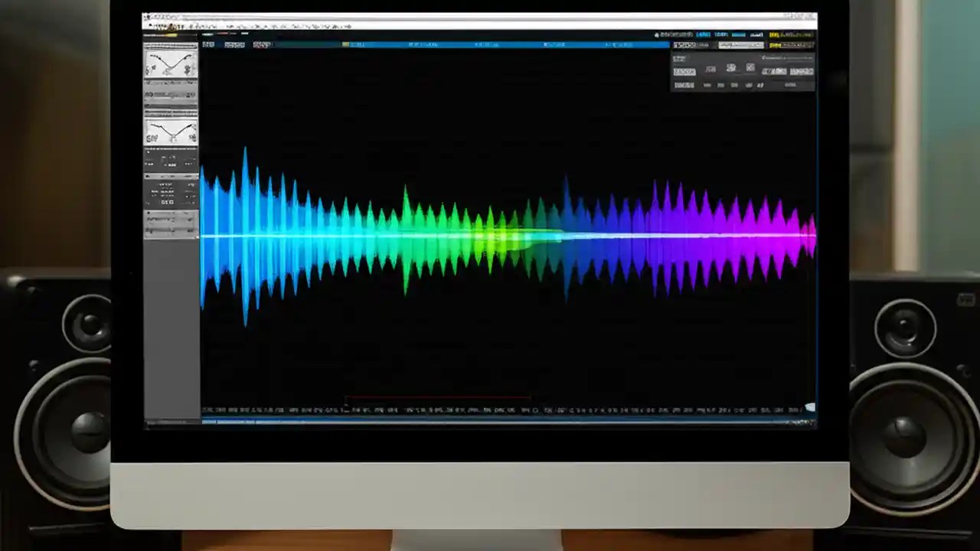Open the spectral view icon in the upper-right panel

point(730,68)
